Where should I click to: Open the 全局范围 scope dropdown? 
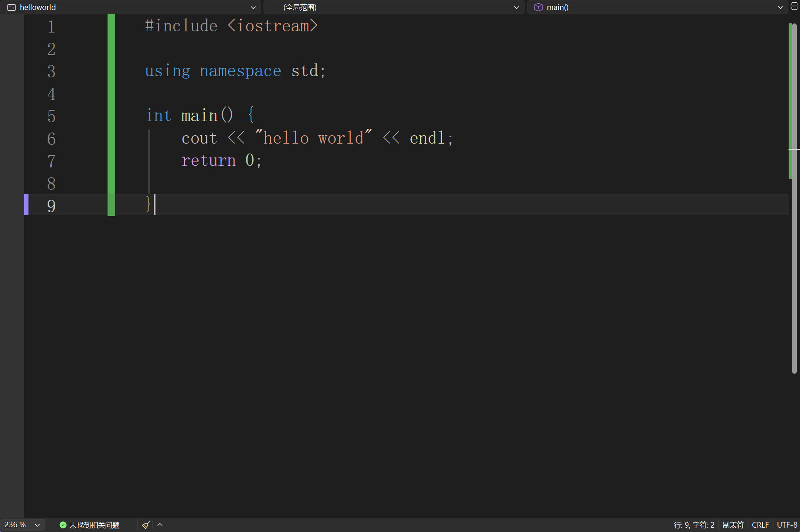tap(394, 7)
